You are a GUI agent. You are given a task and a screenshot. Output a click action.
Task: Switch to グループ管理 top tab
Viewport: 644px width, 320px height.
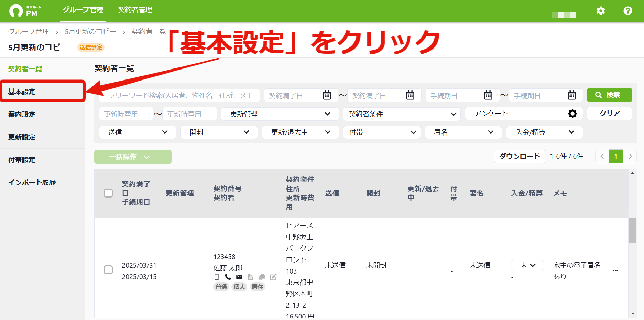pos(83,10)
